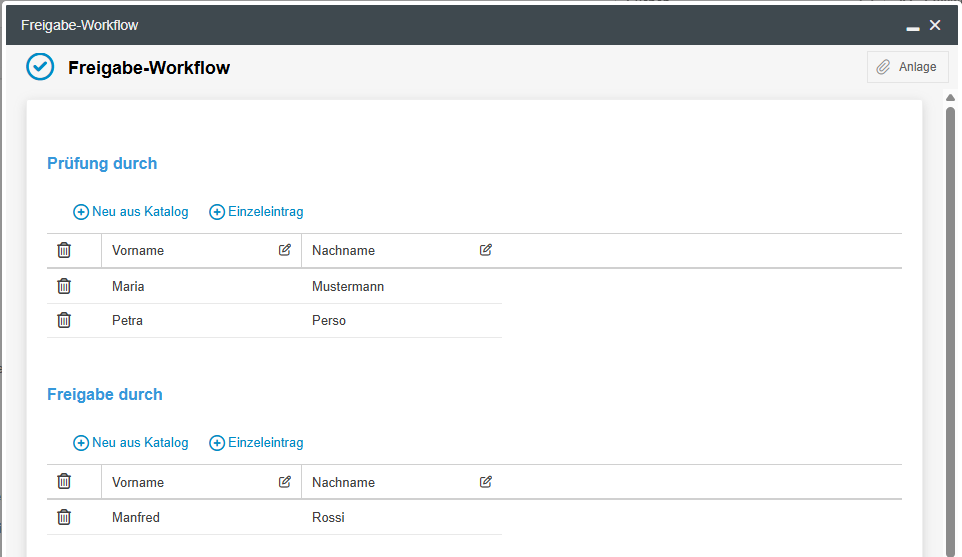The height and width of the screenshot is (557, 962).
Task: Click trash icon in Prüfung durch header
Action: (64, 250)
